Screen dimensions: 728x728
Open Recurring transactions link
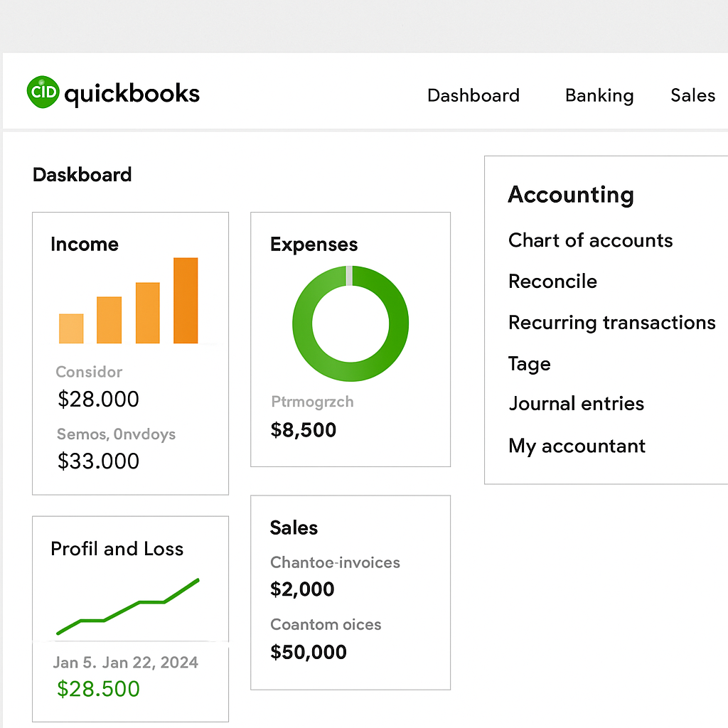[x=612, y=323]
